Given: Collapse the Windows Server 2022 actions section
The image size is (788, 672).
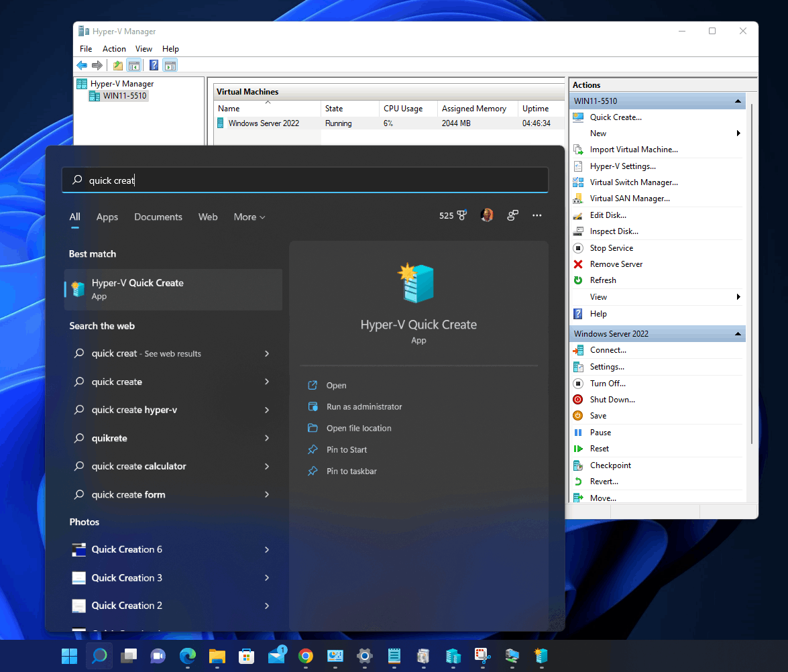Looking at the screenshot, I should click(738, 334).
